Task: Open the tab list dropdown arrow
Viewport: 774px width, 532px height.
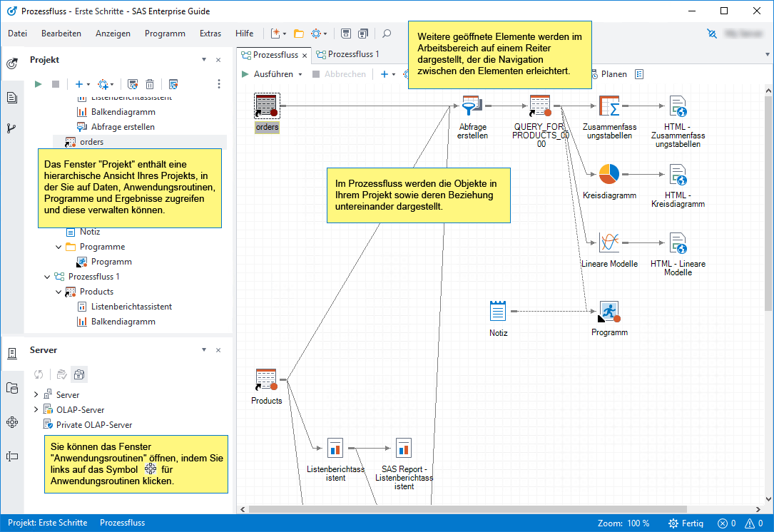Action: (x=768, y=54)
